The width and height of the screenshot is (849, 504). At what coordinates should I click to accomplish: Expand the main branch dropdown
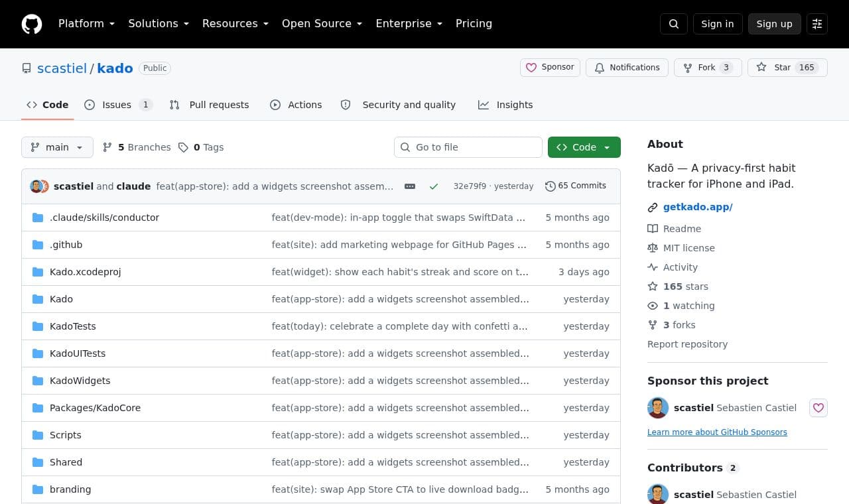(57, 147)
